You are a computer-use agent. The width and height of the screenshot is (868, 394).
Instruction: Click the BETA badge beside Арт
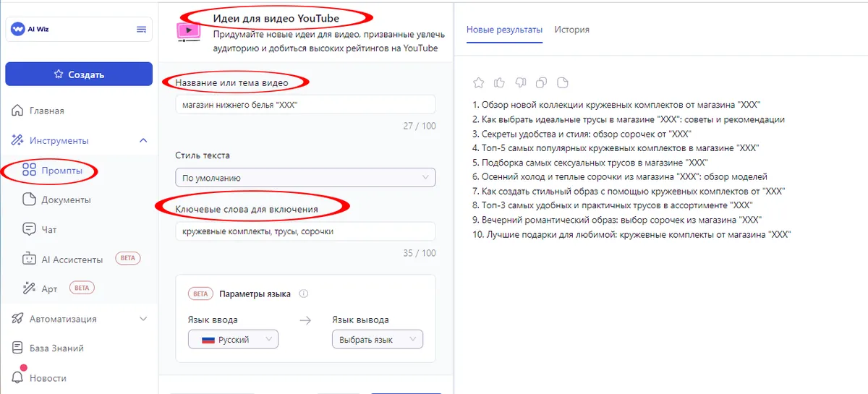pos(82,288)
